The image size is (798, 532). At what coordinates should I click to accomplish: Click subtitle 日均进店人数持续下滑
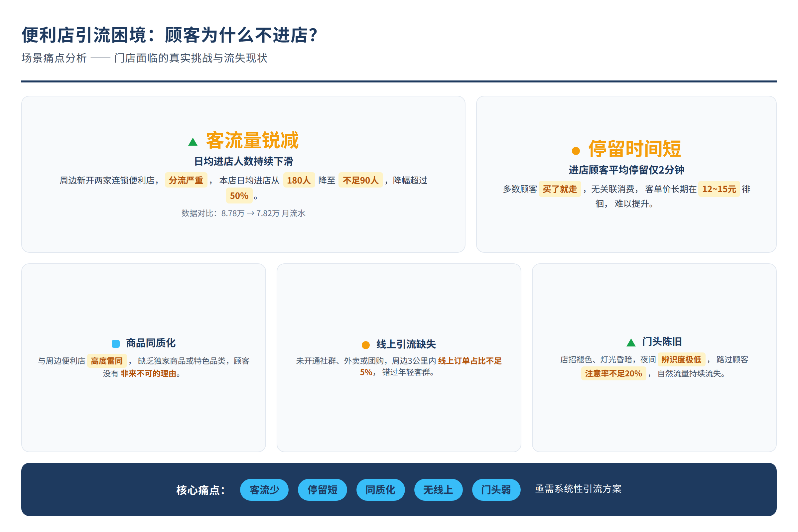[243, 161]
